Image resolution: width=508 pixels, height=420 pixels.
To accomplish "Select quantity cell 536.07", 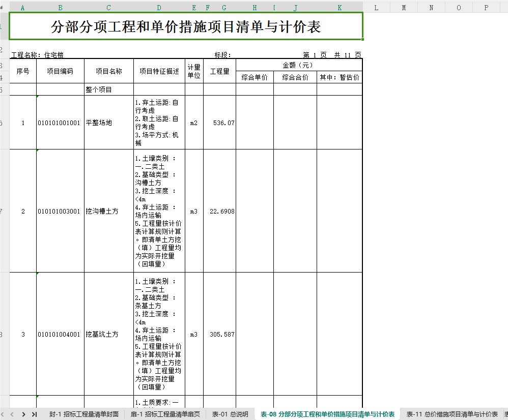I will pyautogui.click(x=220, y=123).
